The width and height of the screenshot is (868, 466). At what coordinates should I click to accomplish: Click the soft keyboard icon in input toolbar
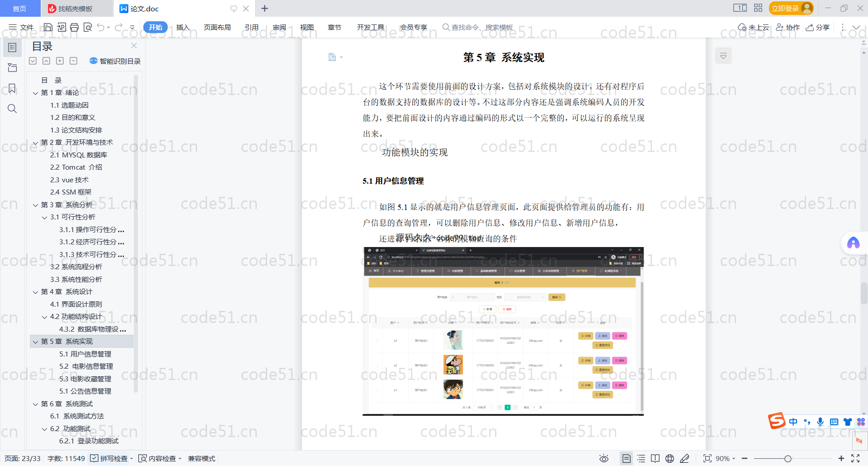coord(834,422)
